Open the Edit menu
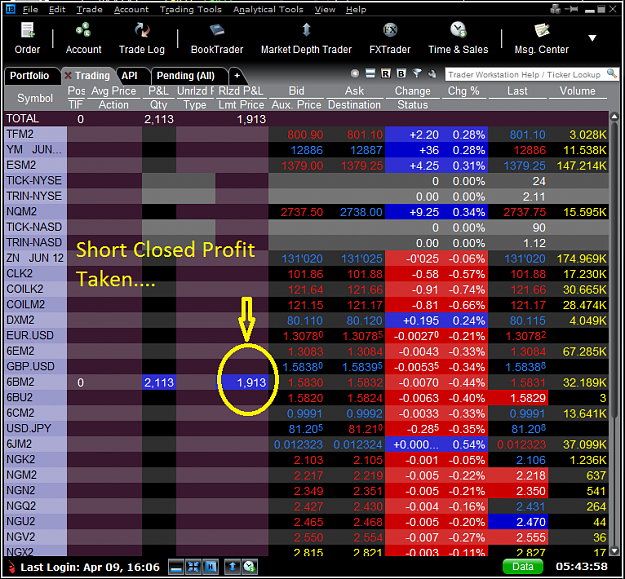Viewport: 625px width, 579px height. tap(57, 9)
